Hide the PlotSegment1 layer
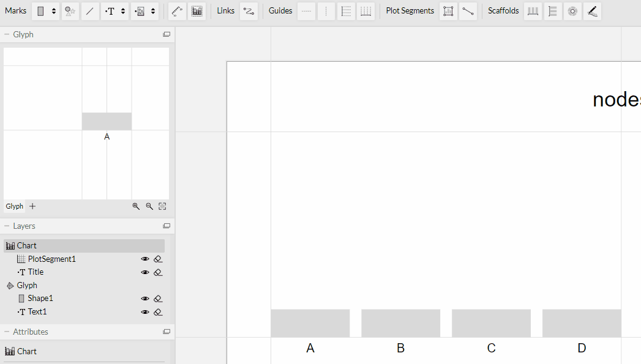This screenshot has height=364, width=641. (145, 259)
